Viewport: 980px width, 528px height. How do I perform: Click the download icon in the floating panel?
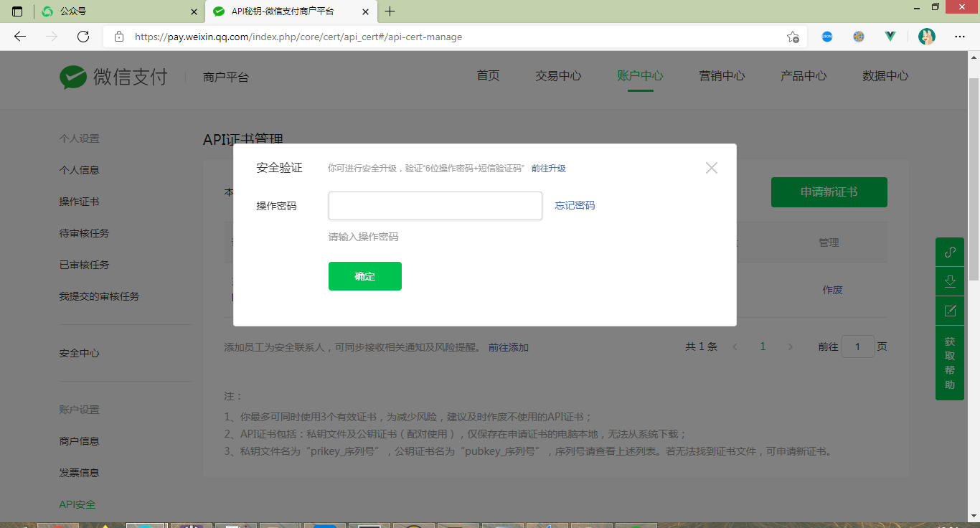(x=950, y=281)
